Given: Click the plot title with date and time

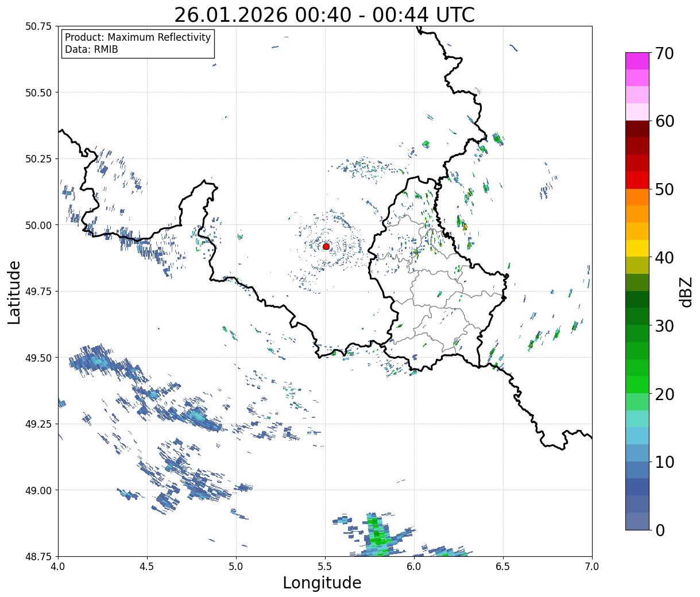Looking at the screenshot, I should 324,15.
